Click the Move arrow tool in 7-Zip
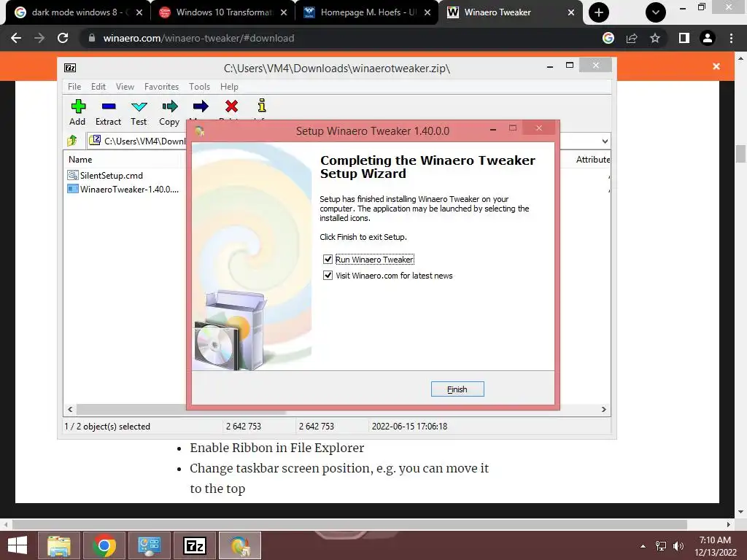Image resolution: width=747 pixels, height=560 pixels. 200,106
